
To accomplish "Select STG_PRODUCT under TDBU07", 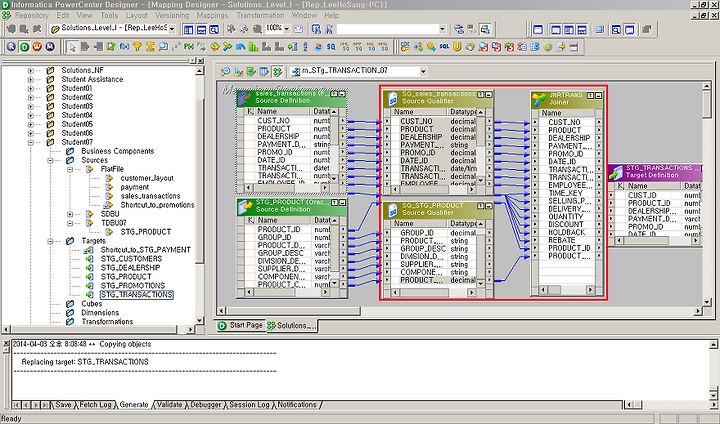I will coord(146,232).
